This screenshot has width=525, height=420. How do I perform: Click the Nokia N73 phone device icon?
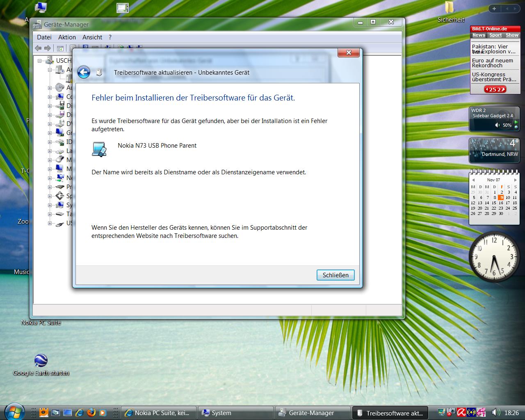(99, 149)
